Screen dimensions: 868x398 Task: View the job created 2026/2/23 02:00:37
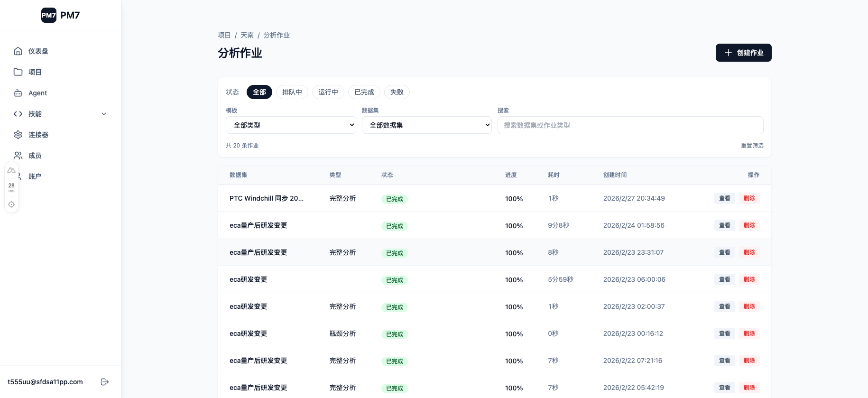tap(725, 306)
